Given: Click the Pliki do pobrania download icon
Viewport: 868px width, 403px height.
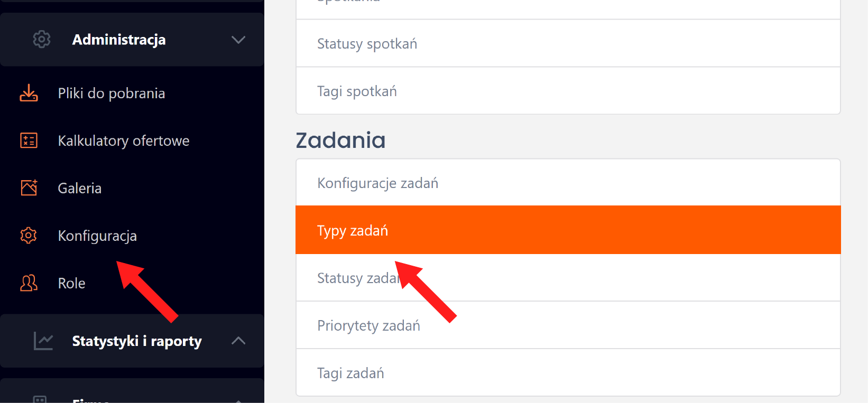Looking at the screenshot, I should tap(29, 93).
